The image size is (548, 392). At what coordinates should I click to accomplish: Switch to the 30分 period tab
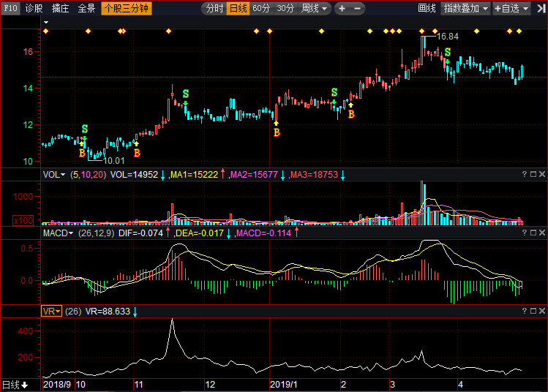tap(285, 8)
